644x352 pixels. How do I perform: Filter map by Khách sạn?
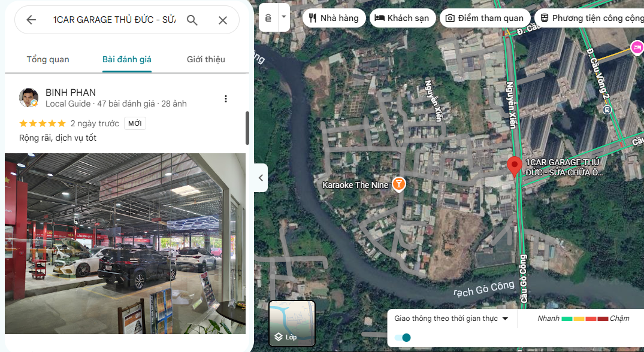(x=403, y=18)
